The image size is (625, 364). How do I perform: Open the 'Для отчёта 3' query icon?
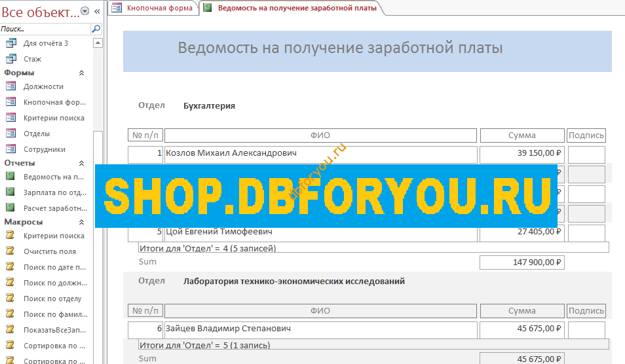click(x=10, y=43)
